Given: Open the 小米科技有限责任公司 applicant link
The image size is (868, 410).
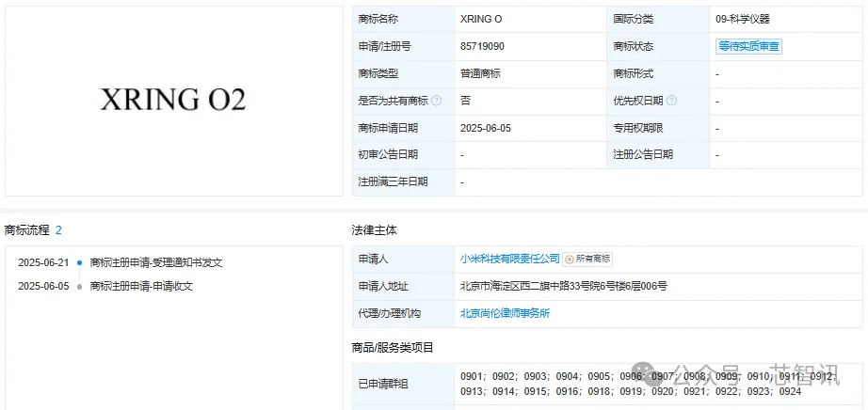Looking at the screenshot, I should [x=510, y=259].
